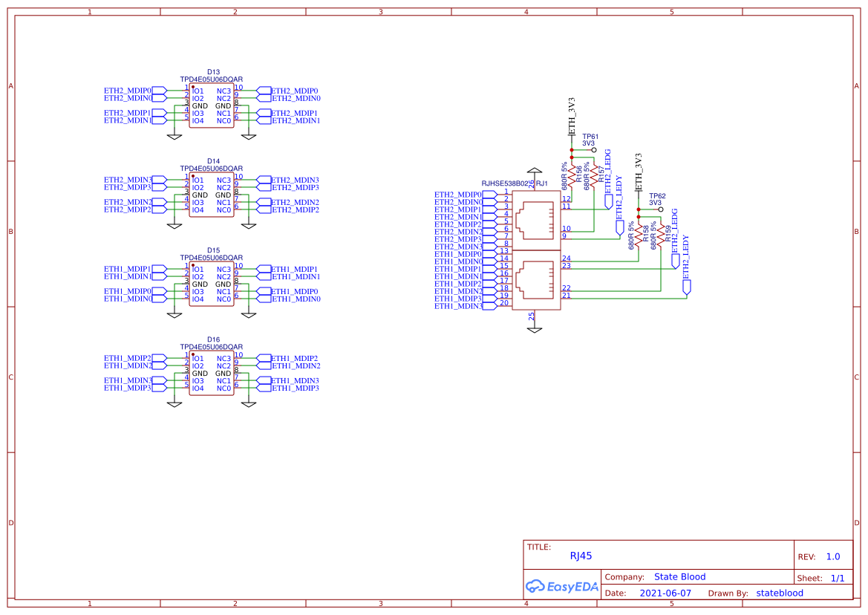Select the stateblood Drawn By value

pos(780,593)
